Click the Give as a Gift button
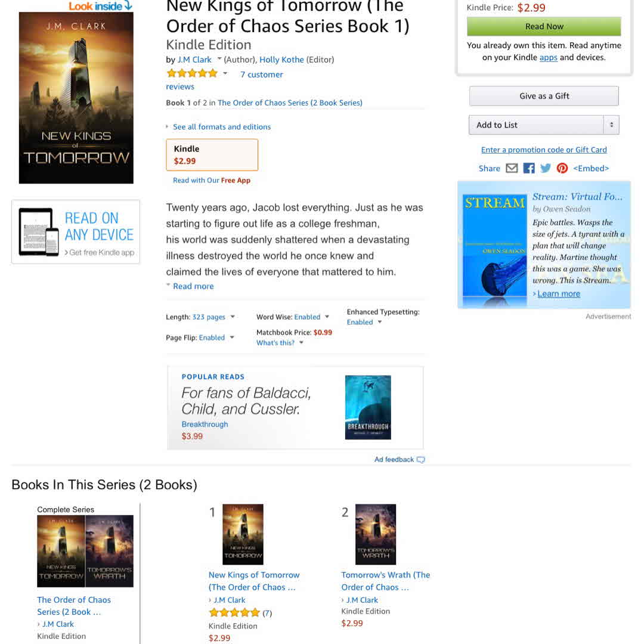The height and width of the screenshot is (644, 644). [544, 96]
